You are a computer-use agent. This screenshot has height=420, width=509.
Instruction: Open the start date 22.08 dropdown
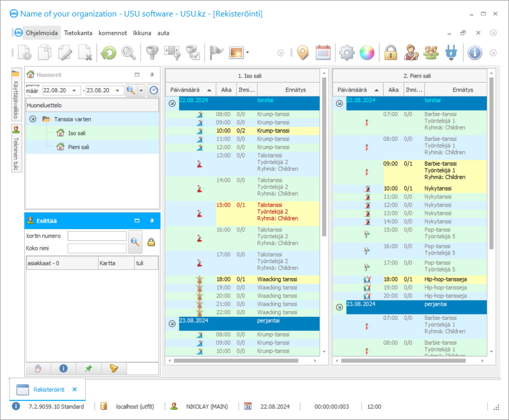(x=74, y=90)
